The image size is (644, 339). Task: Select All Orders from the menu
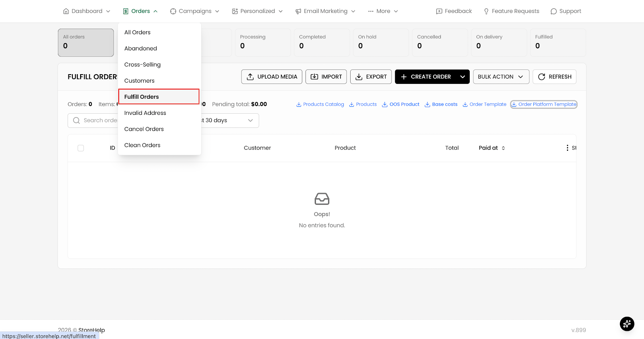pyautogui.click(x=159, y=32)
